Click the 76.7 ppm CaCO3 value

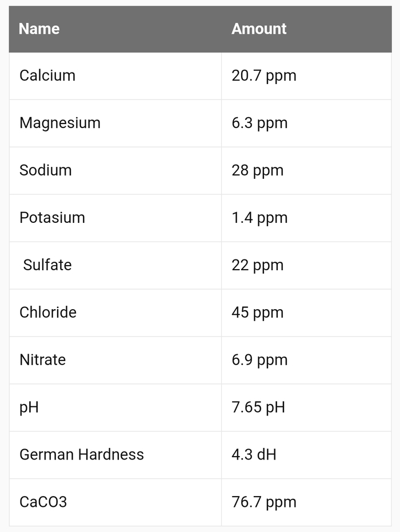264,502
